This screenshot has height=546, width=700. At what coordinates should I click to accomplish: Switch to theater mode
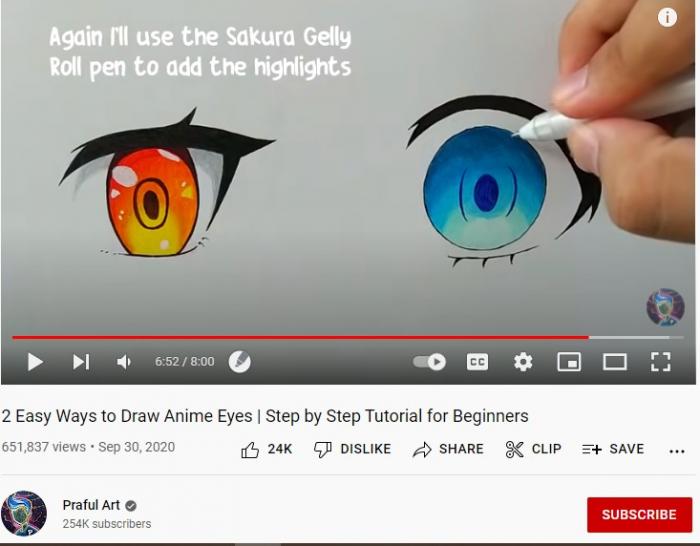615,362
